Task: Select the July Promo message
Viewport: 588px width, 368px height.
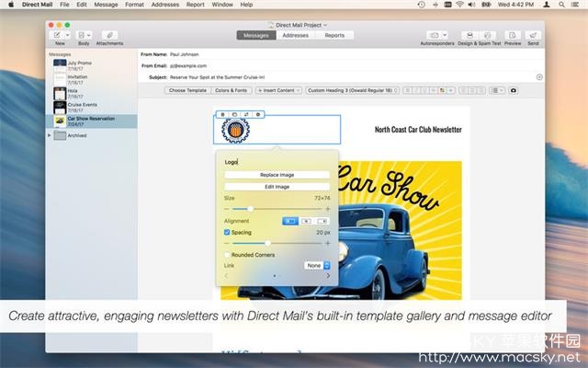Action: click(91, 65)
